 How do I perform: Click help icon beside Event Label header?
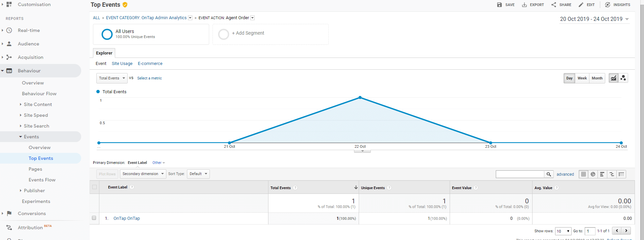point(132,187)
